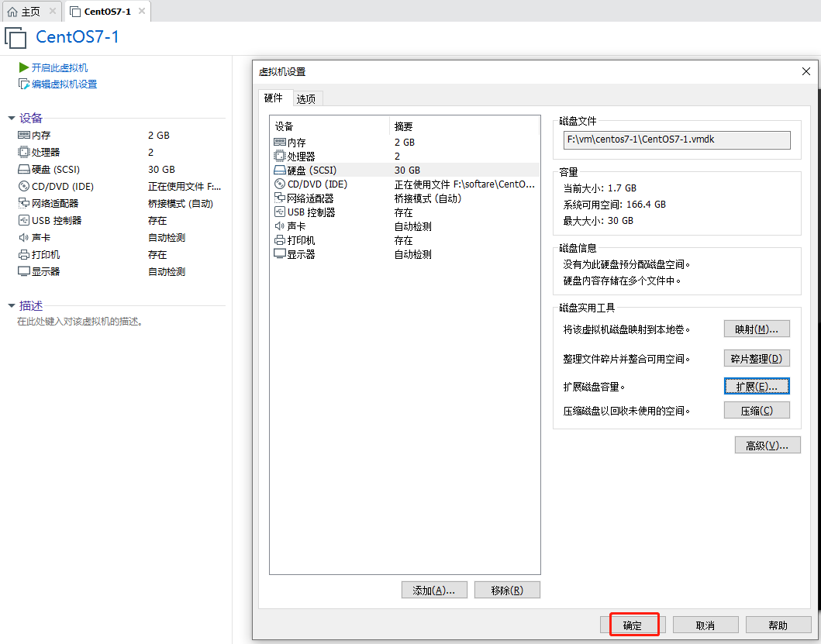The image size is (821, 644).
Task: Select the 硬盘 (SCSI) icon in the dialog's device list
Action: click(280, 170)
